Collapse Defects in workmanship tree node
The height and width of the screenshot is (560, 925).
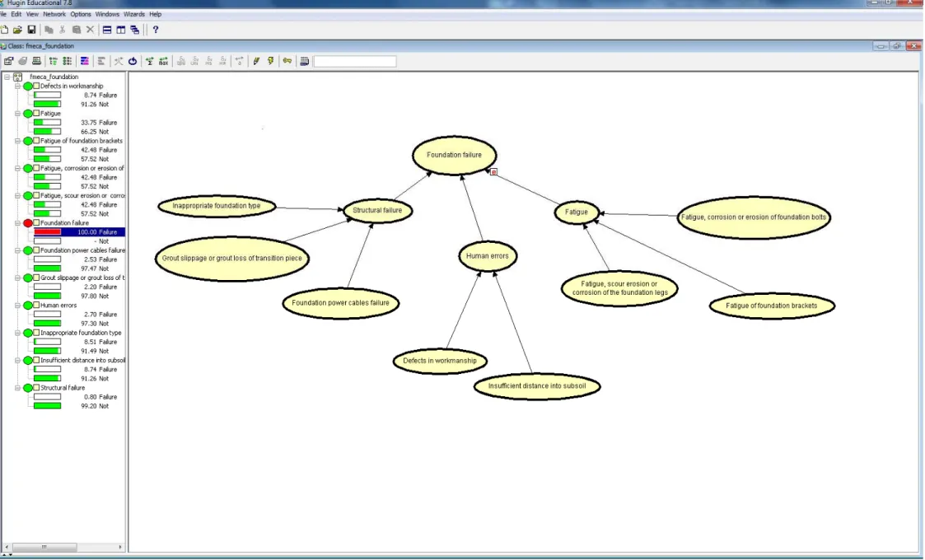pos(17,86)
